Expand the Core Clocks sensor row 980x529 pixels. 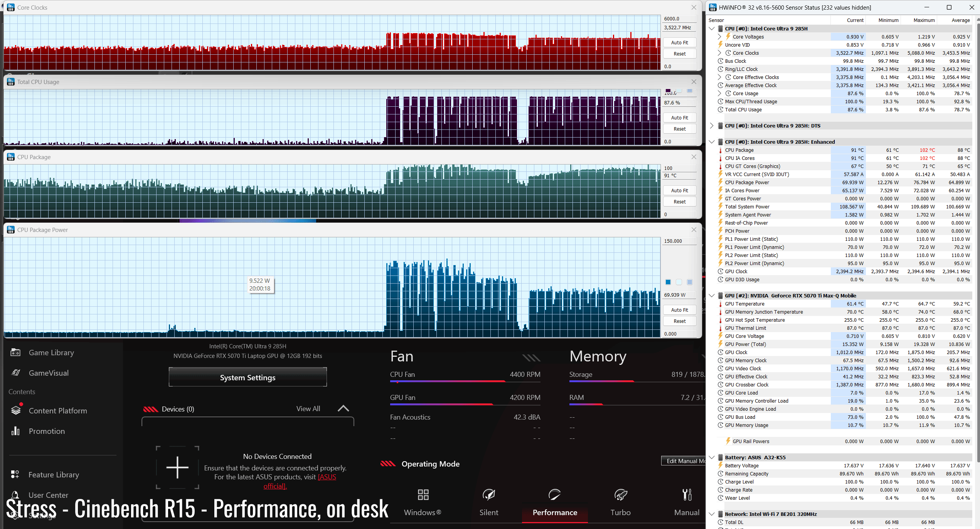point(719,53)
